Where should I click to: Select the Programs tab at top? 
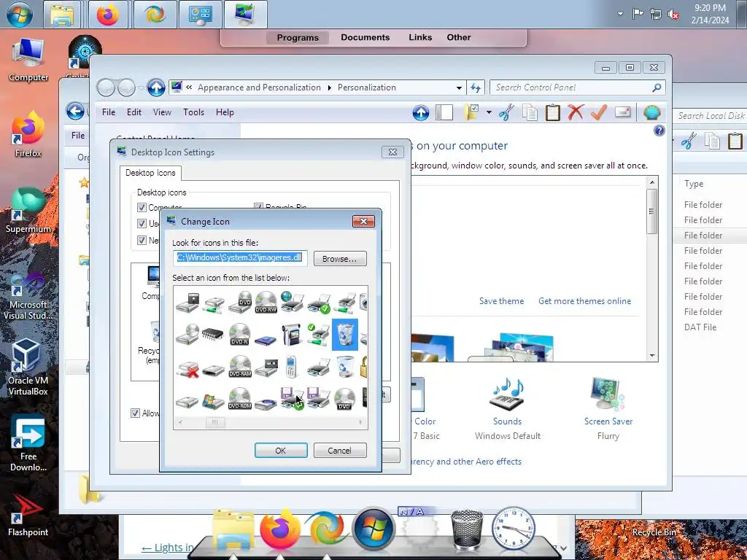coord(298,38)
